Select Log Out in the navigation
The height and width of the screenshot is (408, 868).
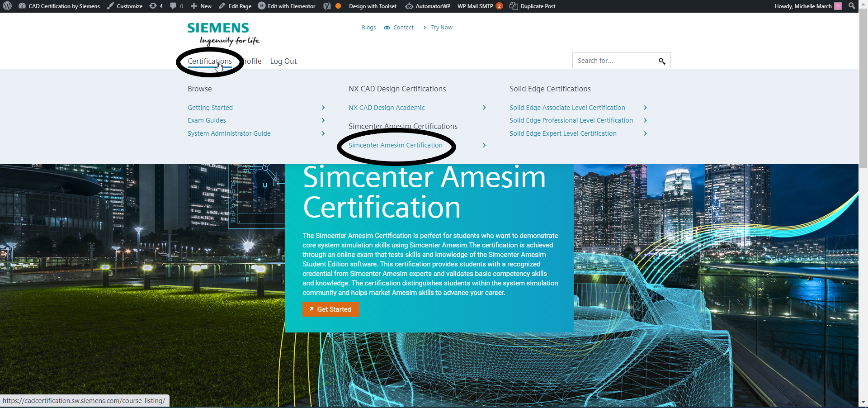point(283,61)
